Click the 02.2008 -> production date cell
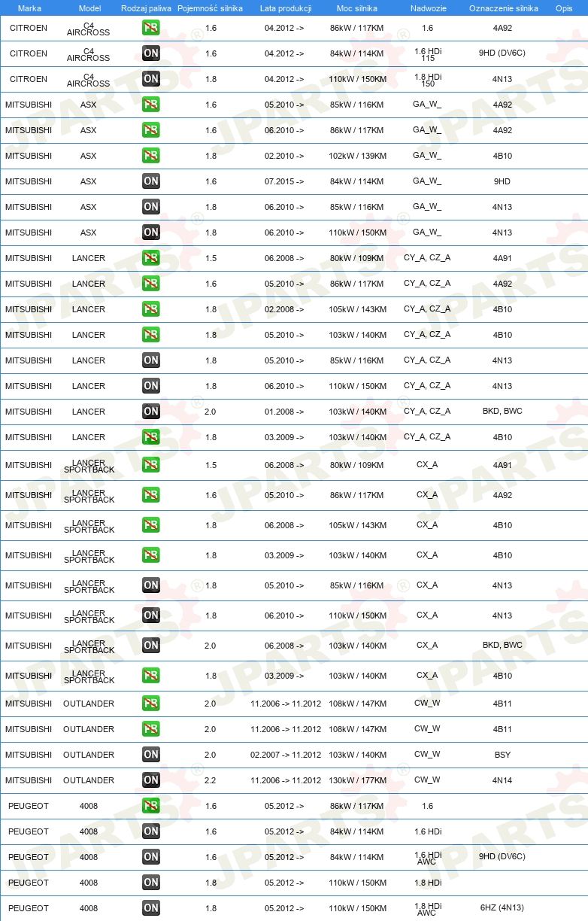Viewport: 588px width, 921px height. point(284,309)
